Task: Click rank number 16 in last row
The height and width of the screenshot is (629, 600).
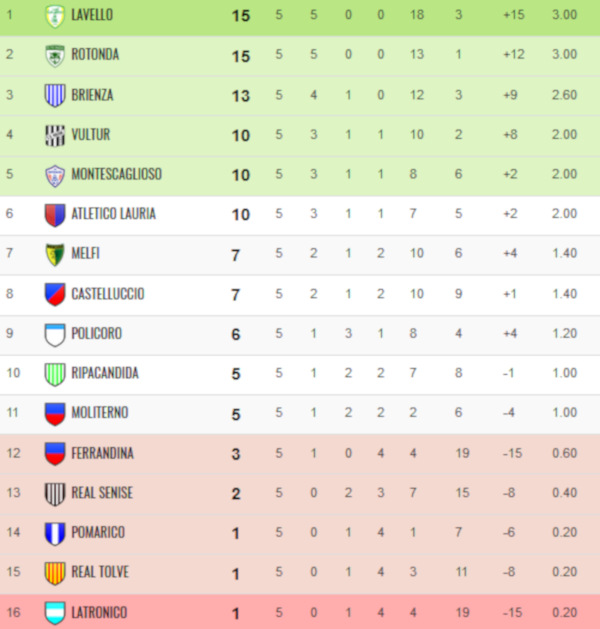Action: pos(13,612)
